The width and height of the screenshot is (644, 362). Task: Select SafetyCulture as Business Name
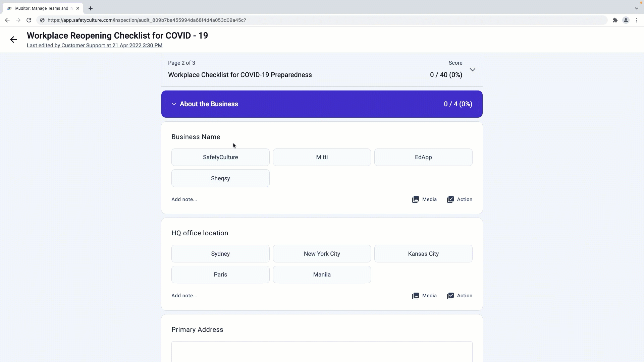[x=220, y=157]
